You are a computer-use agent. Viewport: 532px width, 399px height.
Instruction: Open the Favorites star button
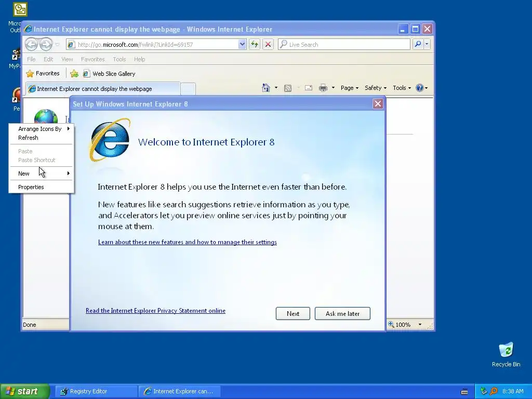(43, 73)
